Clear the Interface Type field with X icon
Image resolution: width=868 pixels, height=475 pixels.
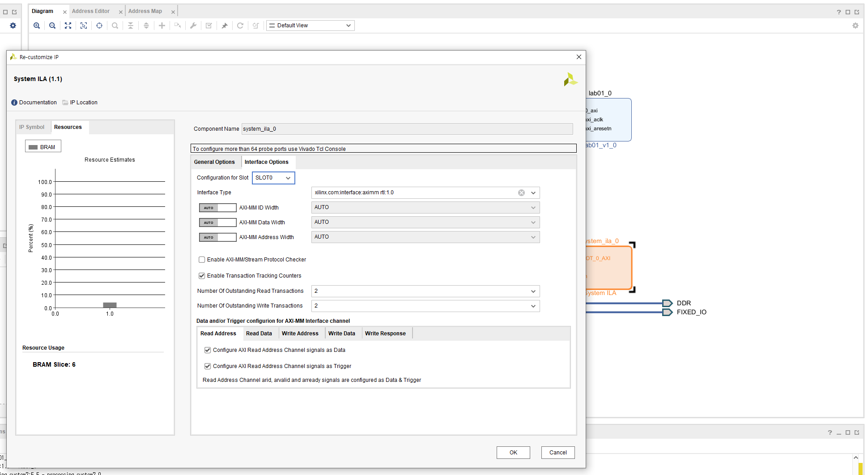click(521, 193)
